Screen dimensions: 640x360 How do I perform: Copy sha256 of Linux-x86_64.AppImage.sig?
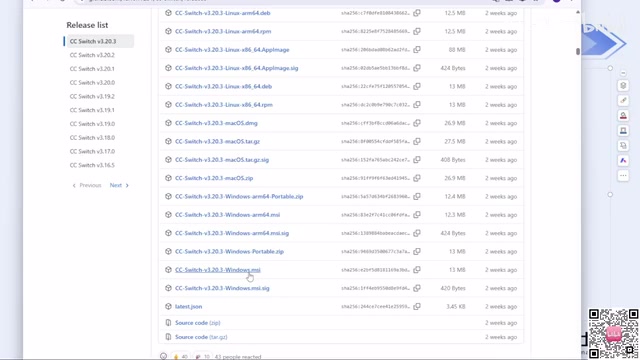417,68
